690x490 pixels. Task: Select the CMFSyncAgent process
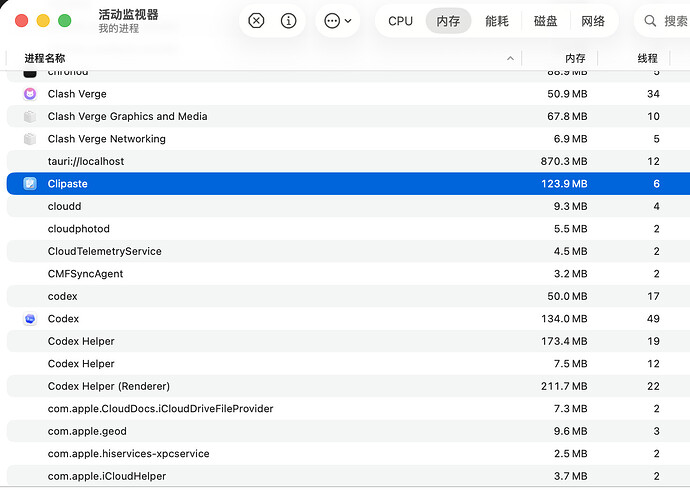pyautogui.click(x=85, y=274)
